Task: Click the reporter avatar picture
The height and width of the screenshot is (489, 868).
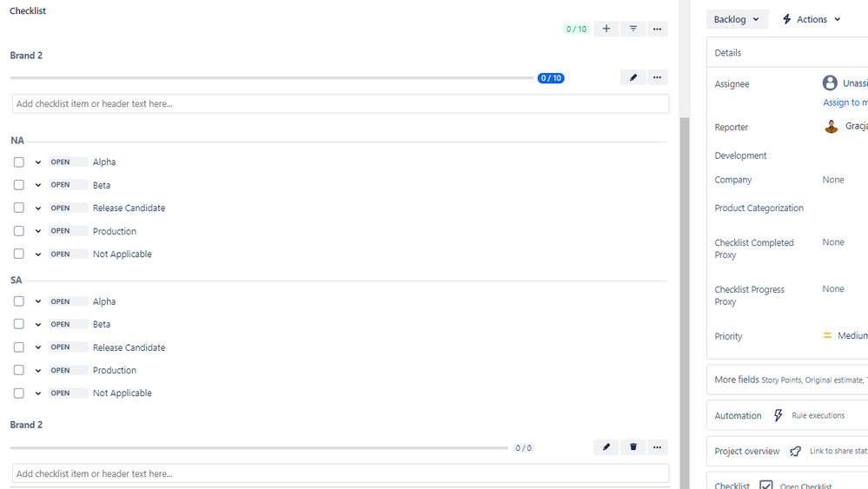Action: (831, 127)
